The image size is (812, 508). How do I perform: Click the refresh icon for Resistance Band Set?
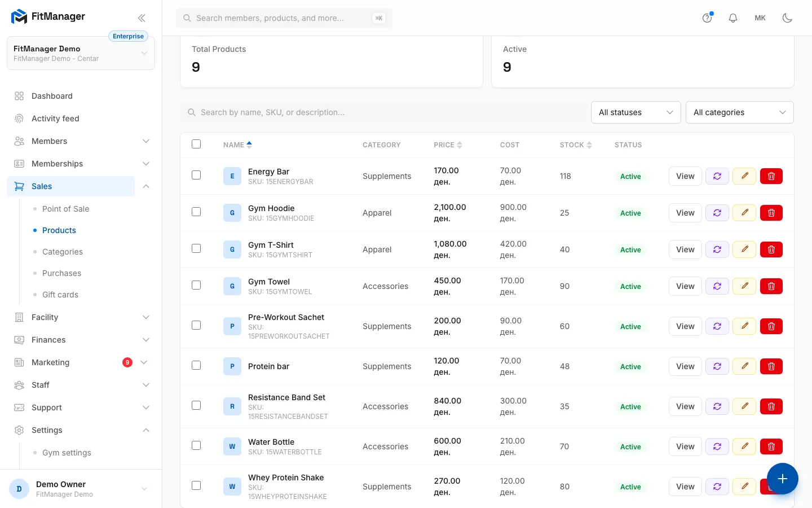(717, 406)
